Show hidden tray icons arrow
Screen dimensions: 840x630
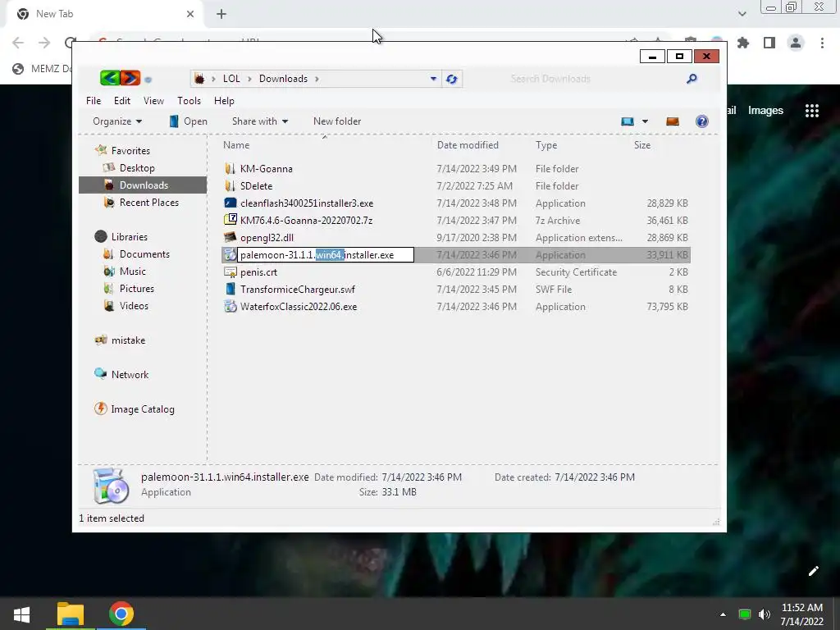723,614
